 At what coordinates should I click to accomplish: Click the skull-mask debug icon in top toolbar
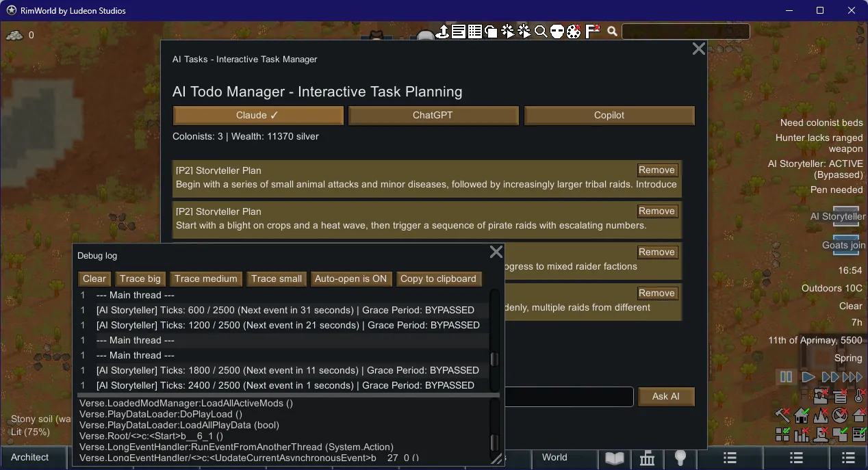coord(557,31)
